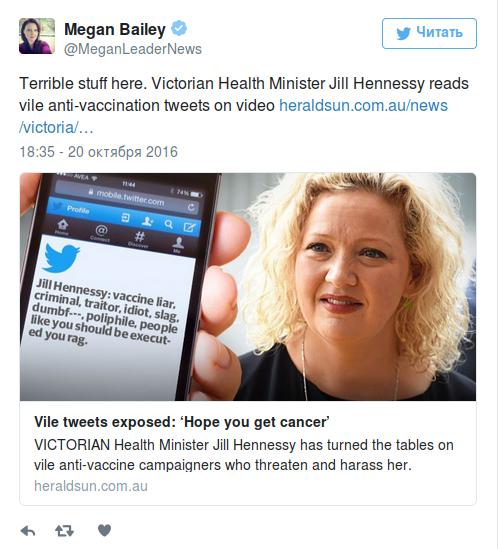Viewport: 498px width, 549px height.
Task: Click the magnifier icon on the pictured phone
Action: tap(168, 224)
